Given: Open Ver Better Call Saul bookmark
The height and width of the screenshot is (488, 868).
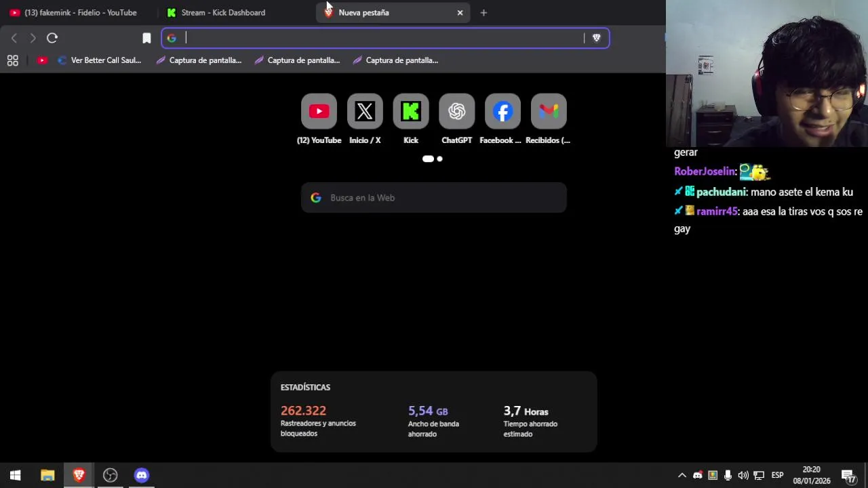Looking at the screenshot, I should (x=100, y=60).
